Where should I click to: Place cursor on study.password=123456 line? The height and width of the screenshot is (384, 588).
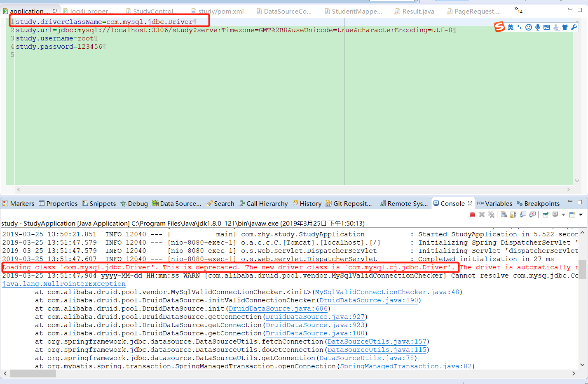pyautogui.click(x=61, y=47)
